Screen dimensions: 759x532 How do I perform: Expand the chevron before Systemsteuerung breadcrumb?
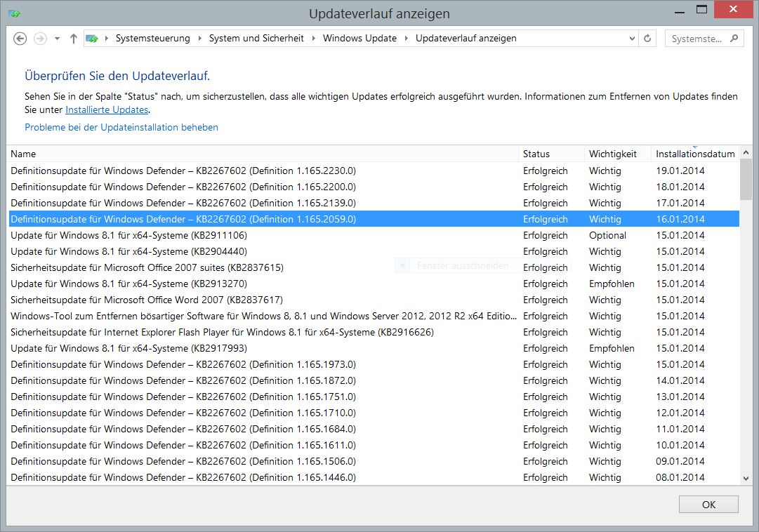(107, 38)
